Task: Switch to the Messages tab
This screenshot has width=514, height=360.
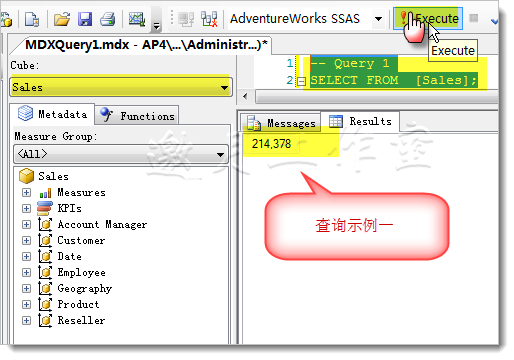Action: 281,123
